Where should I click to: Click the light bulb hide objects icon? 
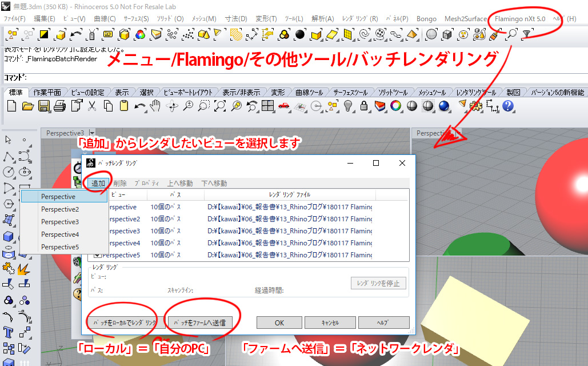click(349, 106)
